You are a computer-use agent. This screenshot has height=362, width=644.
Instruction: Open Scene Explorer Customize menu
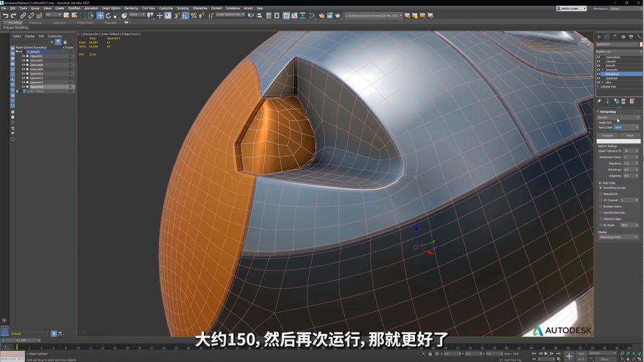55,36
